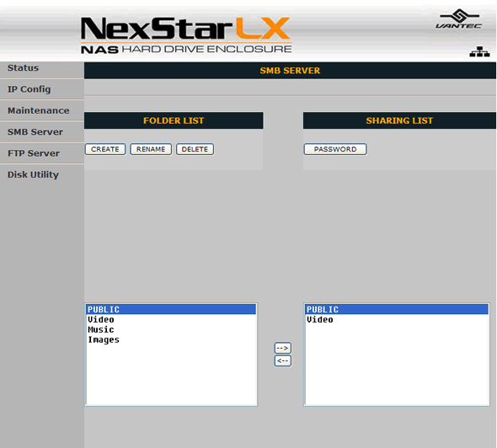The image size is (497, 448).
Task: Click the network sitemap icon
Action: coord(479,52)
